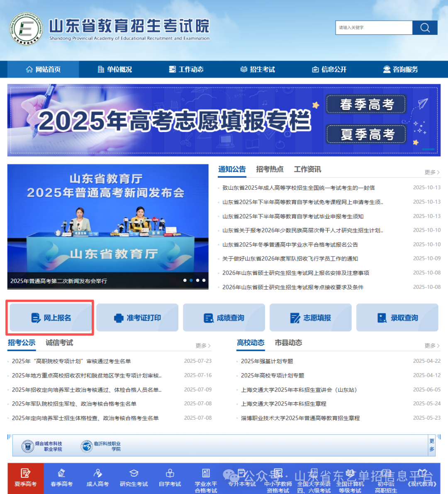Expand the partner colleges 更多 control
This screenshot has width=448, height=494.
point(431,445)
